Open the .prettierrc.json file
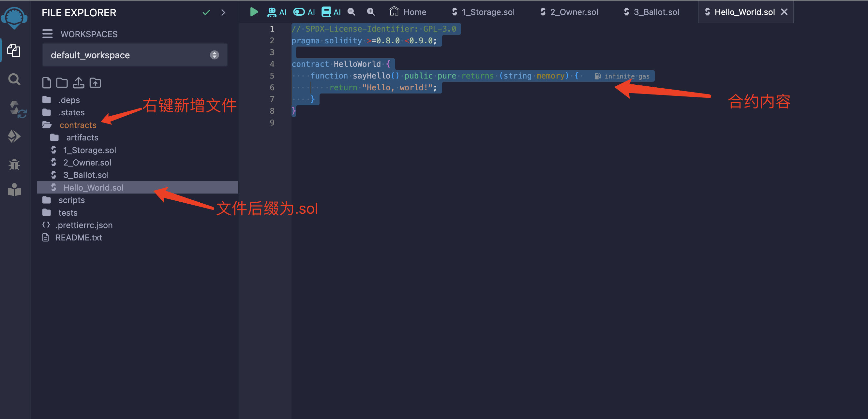The image size is (868, 419). pyautogui.click(x=78, y=225)
